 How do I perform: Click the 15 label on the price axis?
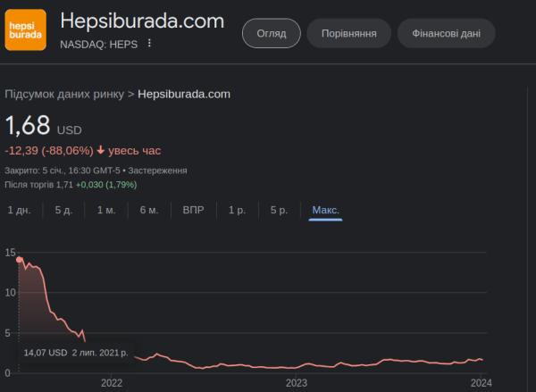[10, 253]
